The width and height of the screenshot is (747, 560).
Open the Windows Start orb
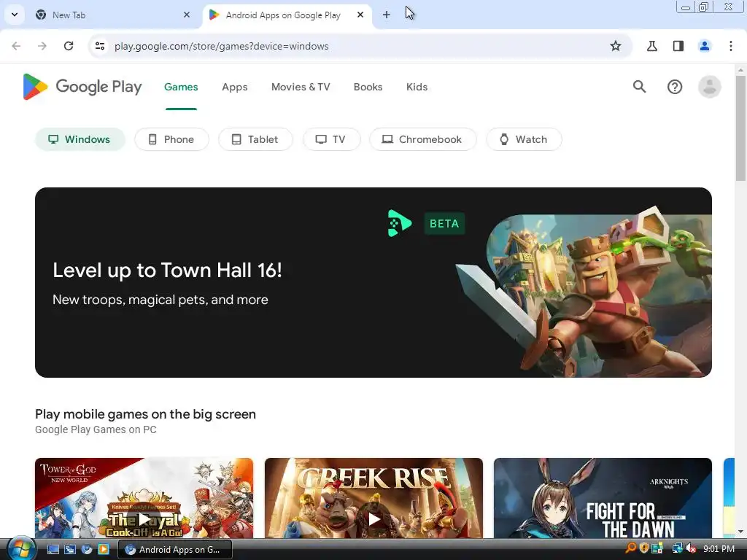pyautogui.click(x=21, y=549)
